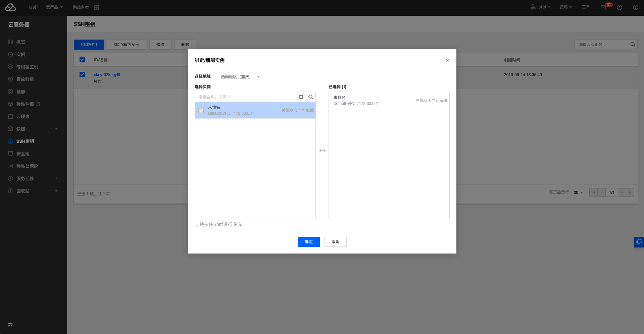This screenshot has width=644, height=334.
Task: Toggle the checkbox for skey-02kegy8h row
Action: coord(82,74)
